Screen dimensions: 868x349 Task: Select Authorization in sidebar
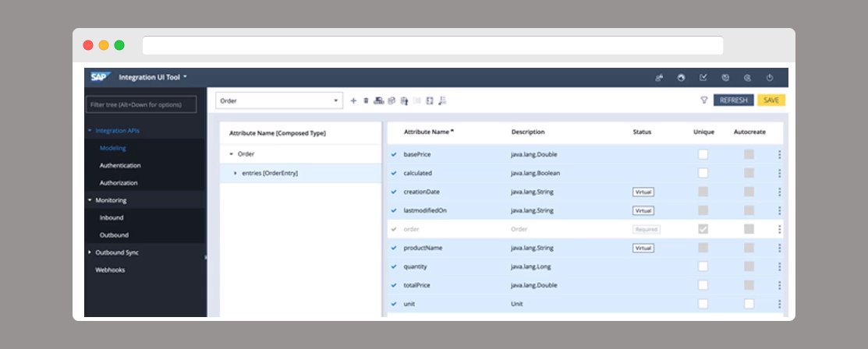[119, 183]
